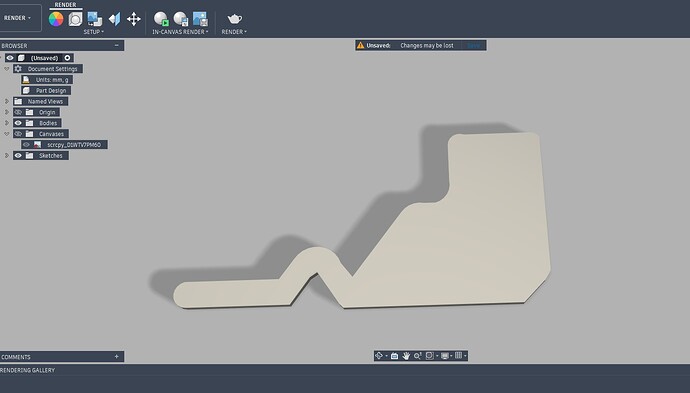
Task: Hide the Bodies folder via eye icon
Action: (18, 123)
